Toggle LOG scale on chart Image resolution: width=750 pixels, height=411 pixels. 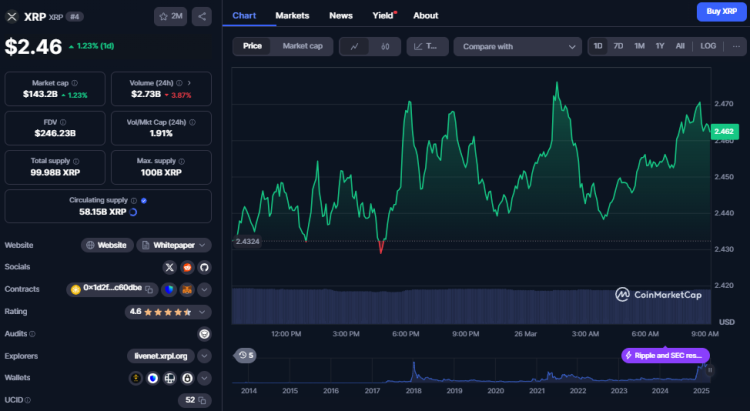708,46
